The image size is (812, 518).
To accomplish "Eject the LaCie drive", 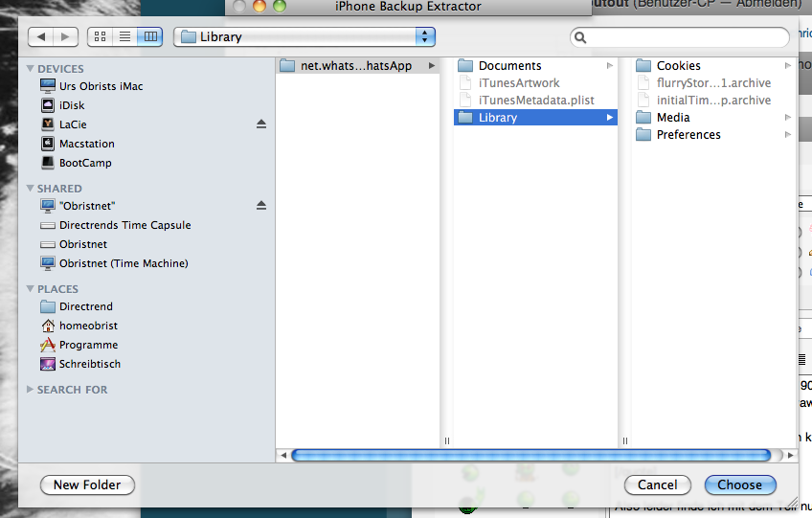I will coord(261,124).
